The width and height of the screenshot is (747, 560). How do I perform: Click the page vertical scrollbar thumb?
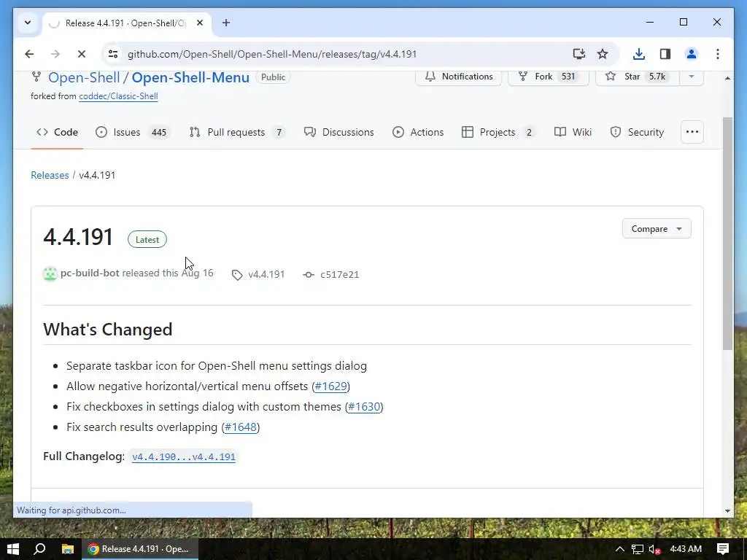tap(727, 233)
